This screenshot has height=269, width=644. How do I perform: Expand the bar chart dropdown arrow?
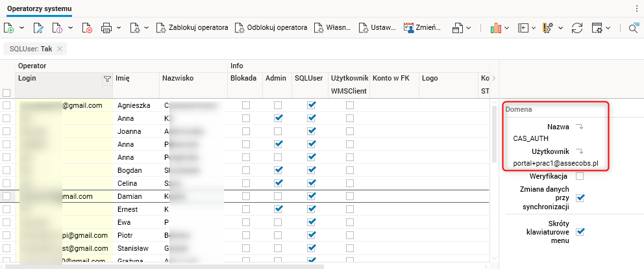pyautogui.click(x=508, y=28)
